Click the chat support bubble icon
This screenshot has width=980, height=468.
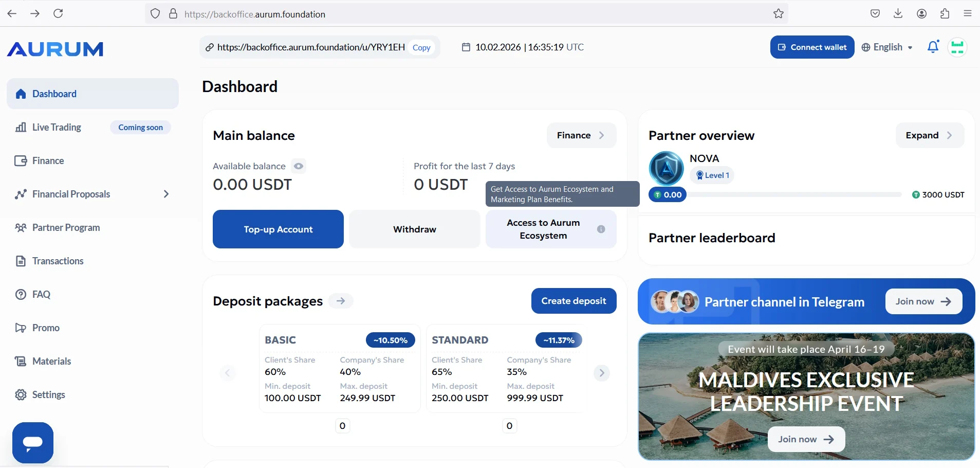pos(33,443)
